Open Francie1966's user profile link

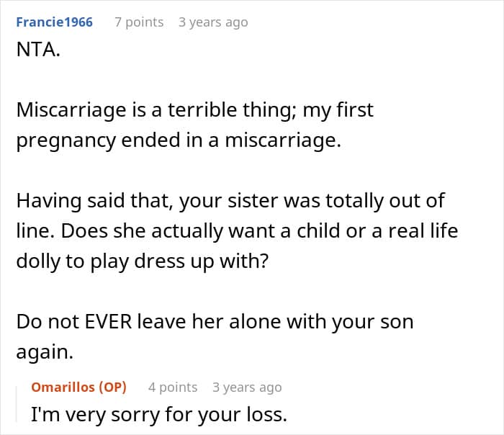pos(55,22)
